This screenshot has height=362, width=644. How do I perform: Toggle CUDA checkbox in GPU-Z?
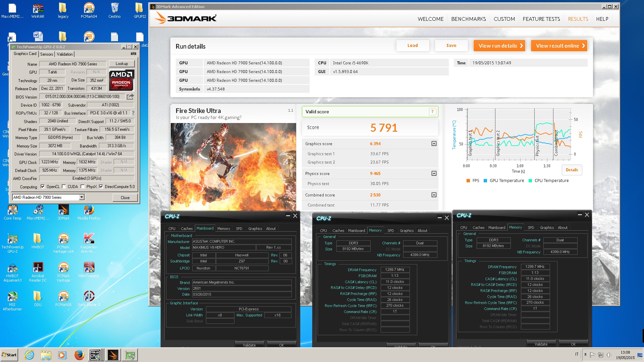coord(64,187)
